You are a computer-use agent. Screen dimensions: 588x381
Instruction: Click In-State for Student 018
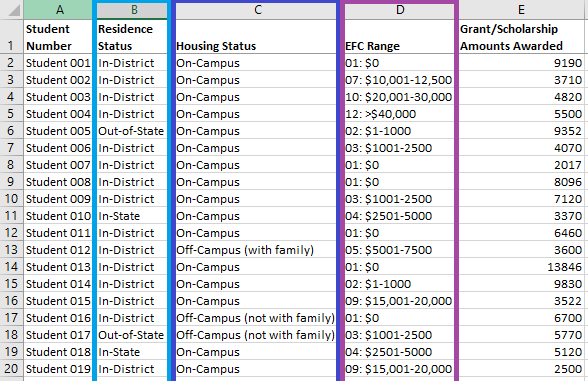[x=132, y=352]
